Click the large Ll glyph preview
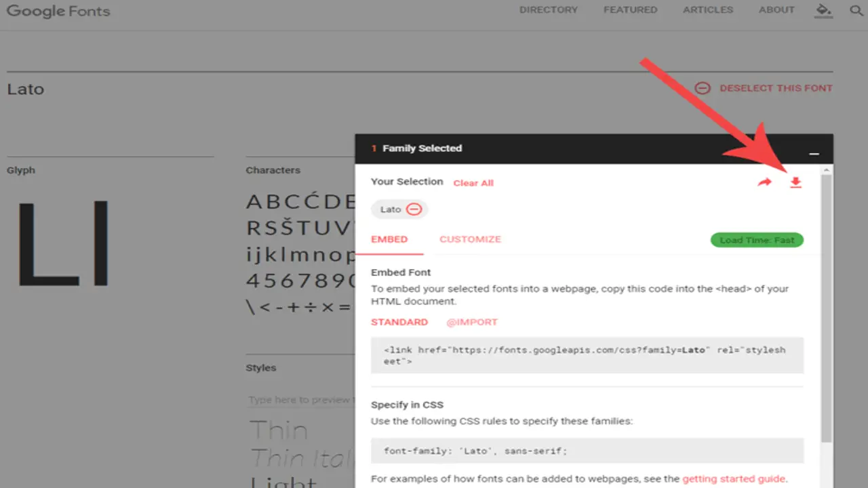The width and height of the screenshot is (868, 488). 62,243
